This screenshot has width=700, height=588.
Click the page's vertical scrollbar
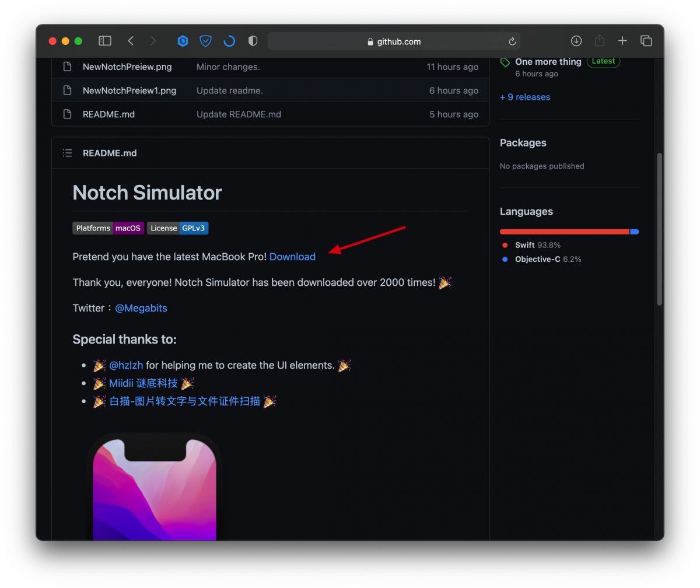pos(659,229)
